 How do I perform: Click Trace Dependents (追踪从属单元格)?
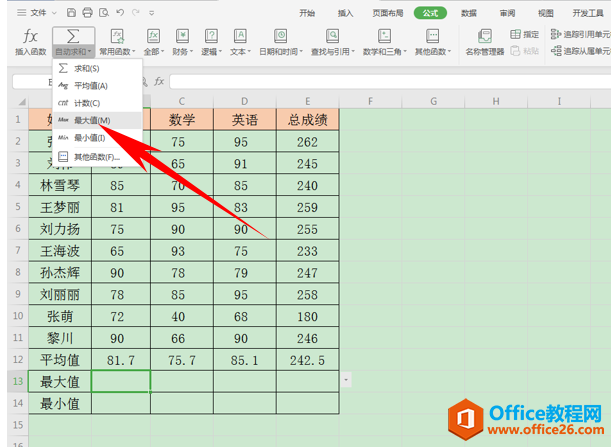click(x=581, y=51)
